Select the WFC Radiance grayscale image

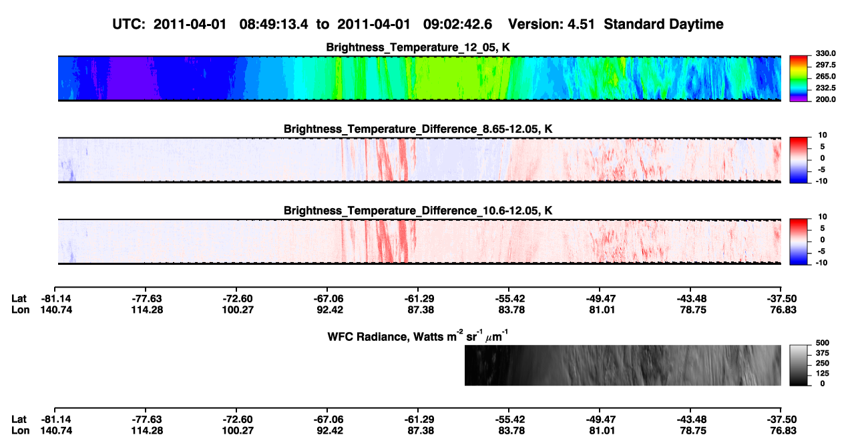click(623, 365)
